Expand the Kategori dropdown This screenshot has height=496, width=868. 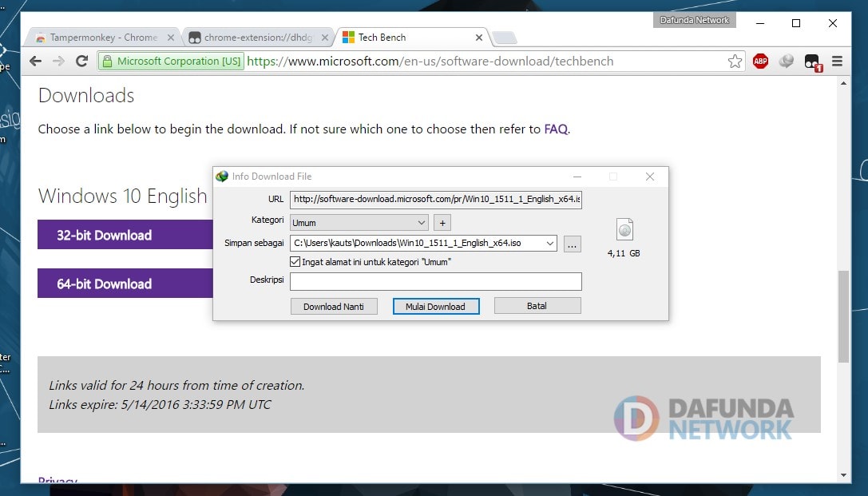(x=422, y=223)
